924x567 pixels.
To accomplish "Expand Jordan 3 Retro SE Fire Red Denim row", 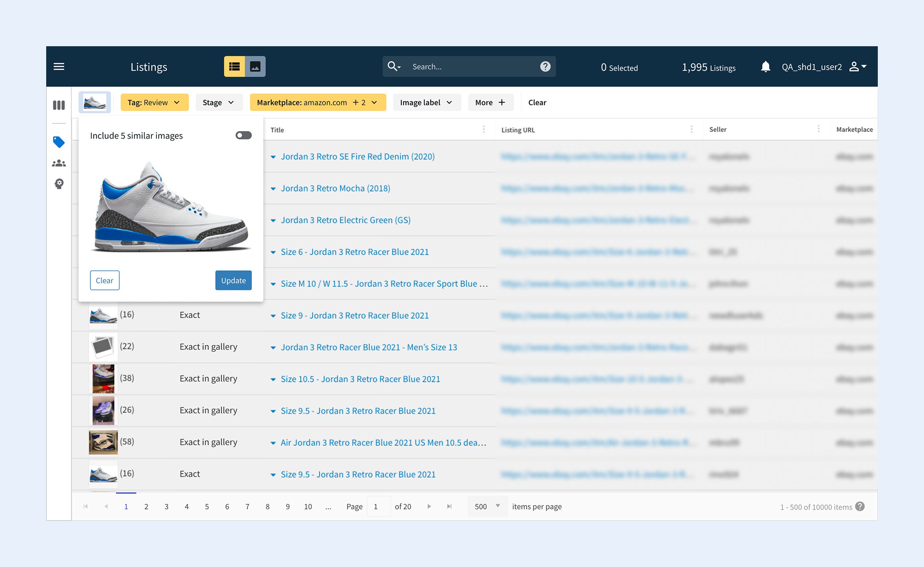I will 273,157.
